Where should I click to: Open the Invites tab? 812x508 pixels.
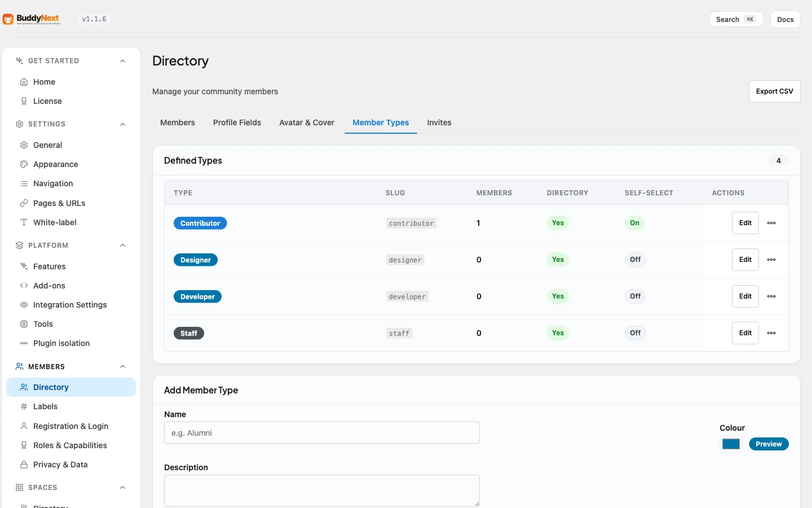coord(439,122)
